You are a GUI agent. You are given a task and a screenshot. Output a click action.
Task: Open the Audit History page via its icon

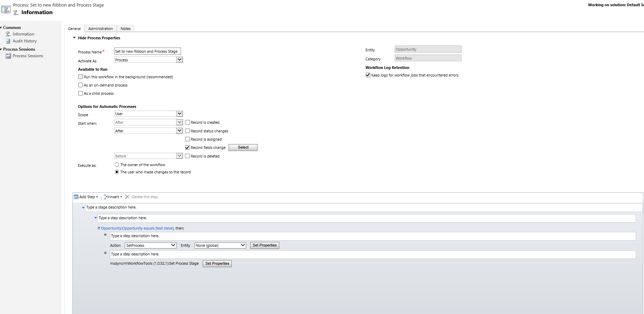coord(9,41)
